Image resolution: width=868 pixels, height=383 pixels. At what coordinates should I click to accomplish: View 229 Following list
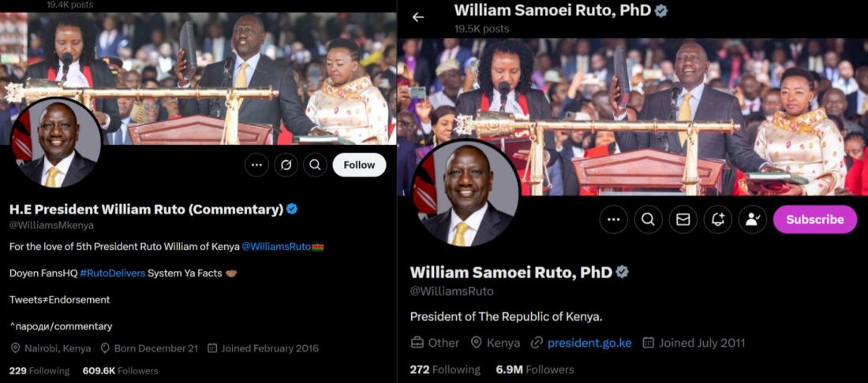pyautogui.click(x=39, y=371)
